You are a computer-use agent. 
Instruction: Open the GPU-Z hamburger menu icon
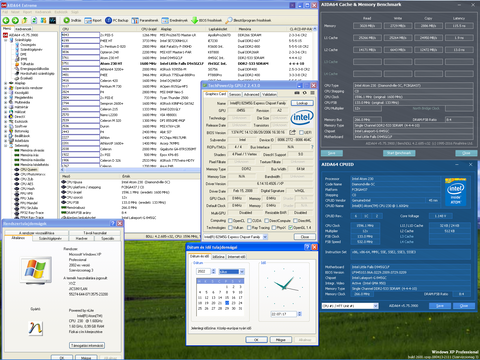click(312, 93)
